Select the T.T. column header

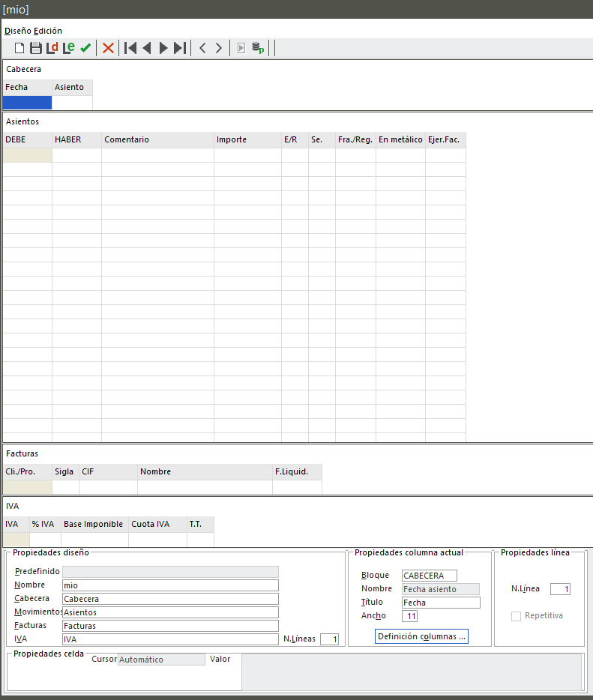pos(200,524)
